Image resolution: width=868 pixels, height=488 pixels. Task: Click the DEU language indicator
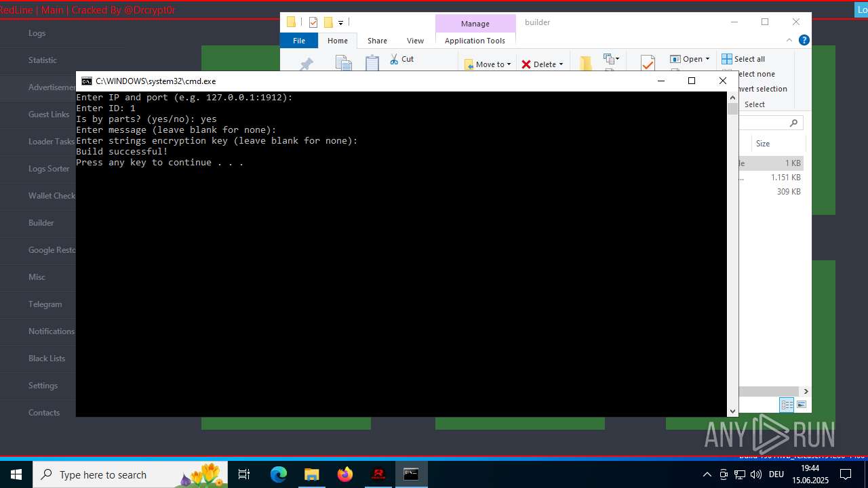point(776,474)
